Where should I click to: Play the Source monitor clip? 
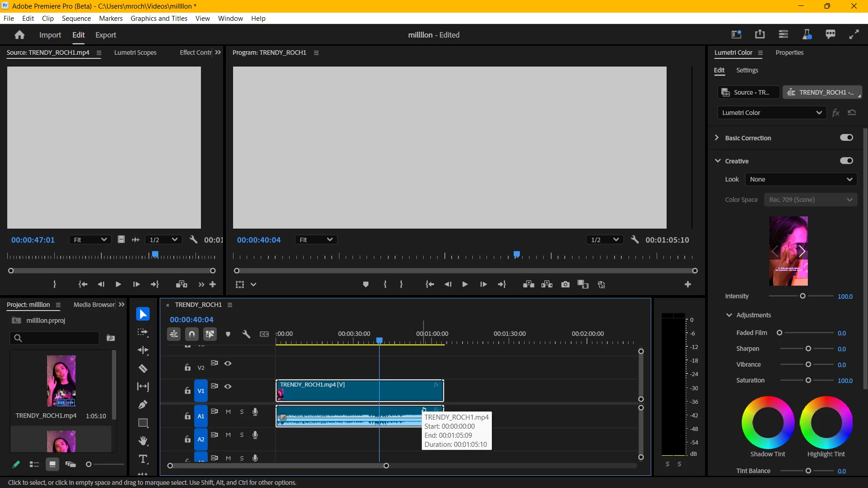point(118,284)
